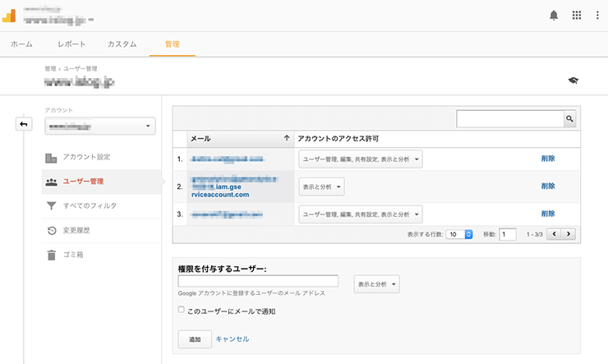Click 削除 for user row 2
Viewport: 608px width, 364px height.
tap(548, 186)
